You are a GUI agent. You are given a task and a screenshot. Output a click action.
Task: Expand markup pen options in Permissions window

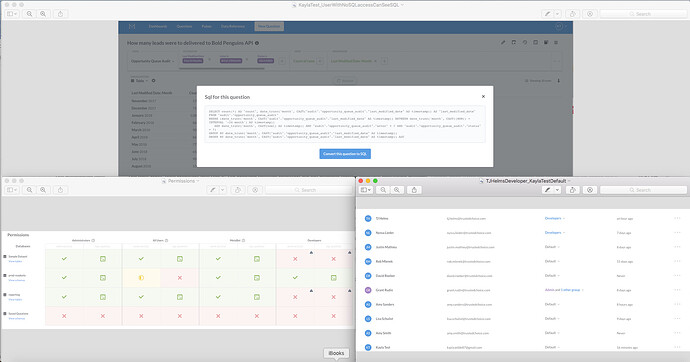(223, 190)
